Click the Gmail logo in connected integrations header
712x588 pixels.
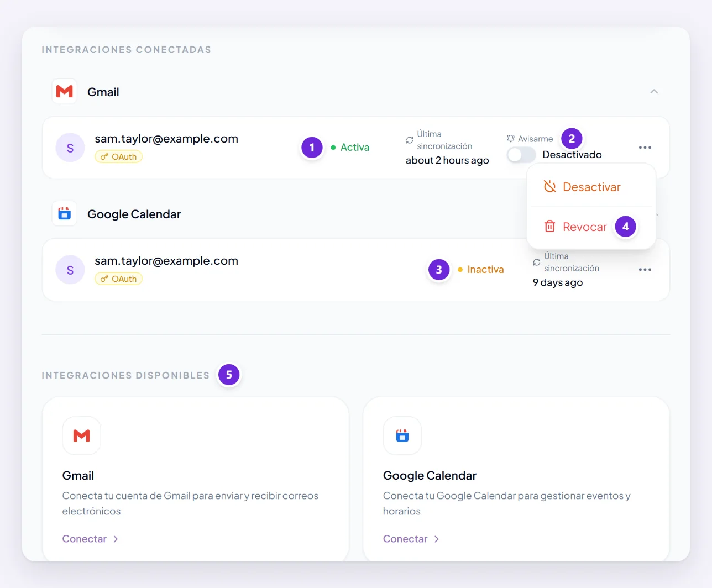65,91
